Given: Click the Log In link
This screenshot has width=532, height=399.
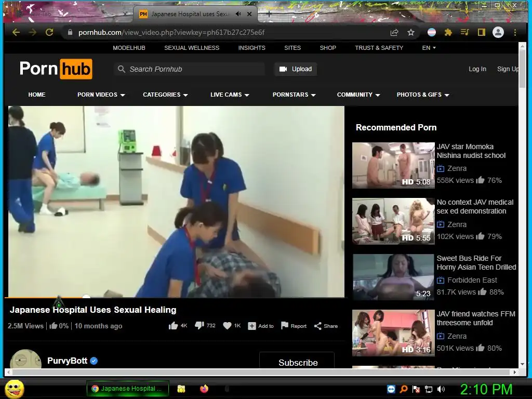Looking at the screenshot, I should tap(477, 69).
